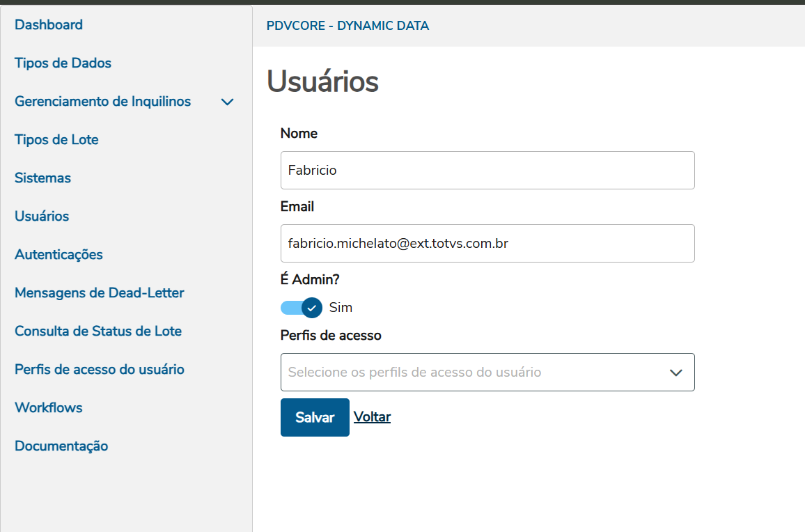Open the Perfis de acesso dropdown
Viewport: 805px width, 532px height.
click(x=474, y=372)
